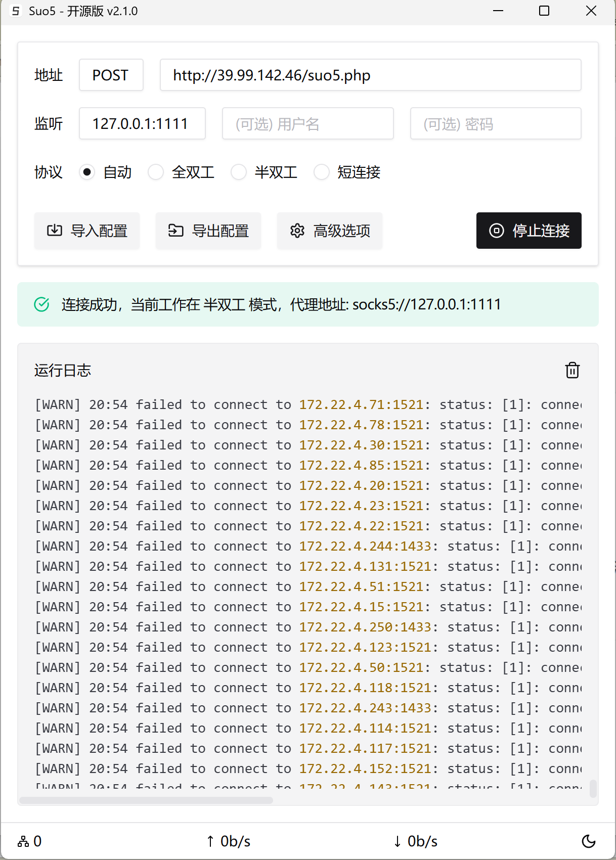Select the 短连接 protocol radio button
This screenshot has height=860, width=616.
(x=322, y=172)
